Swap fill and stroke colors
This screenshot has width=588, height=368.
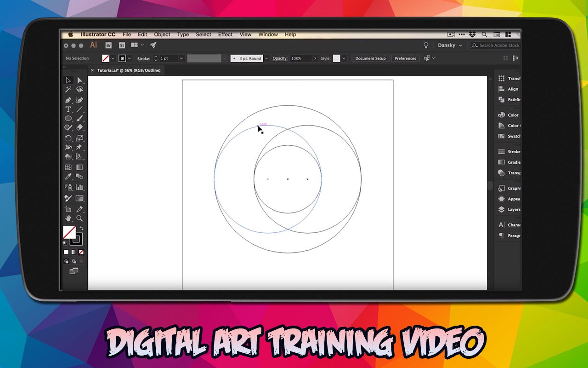[81, 228]
